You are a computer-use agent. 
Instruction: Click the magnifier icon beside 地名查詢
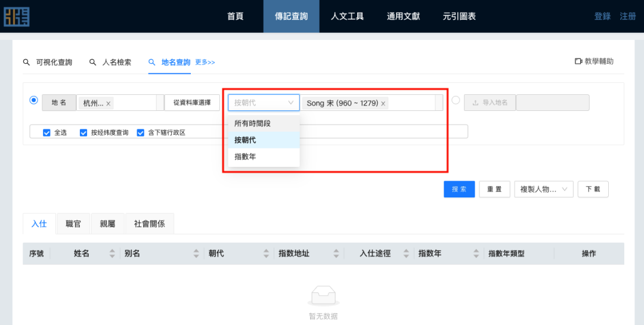coord(152,62)
